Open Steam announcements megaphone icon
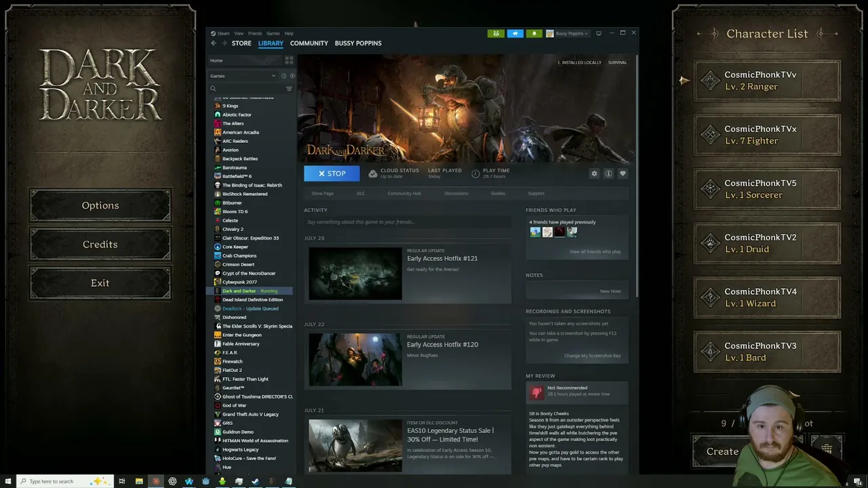This screenshot has height=488, width=868. [x=515, y=33]
